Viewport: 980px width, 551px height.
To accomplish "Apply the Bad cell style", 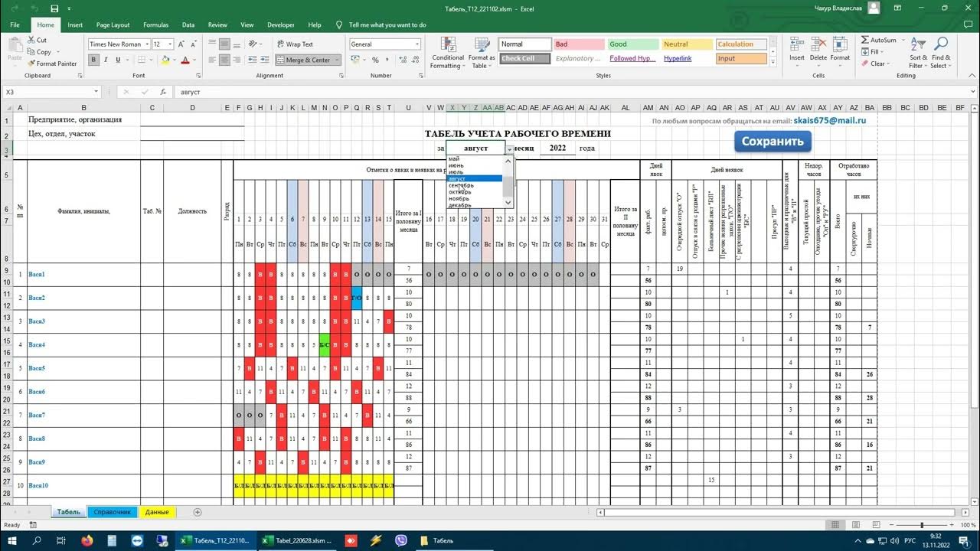I will pyautogui.click(x=578, y=44).
